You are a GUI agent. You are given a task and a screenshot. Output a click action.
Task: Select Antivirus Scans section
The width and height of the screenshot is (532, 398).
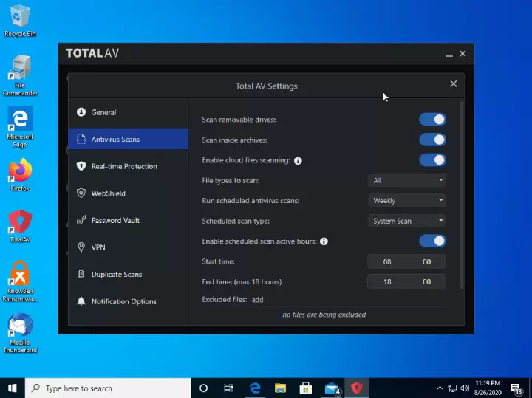tap(128, 139)
